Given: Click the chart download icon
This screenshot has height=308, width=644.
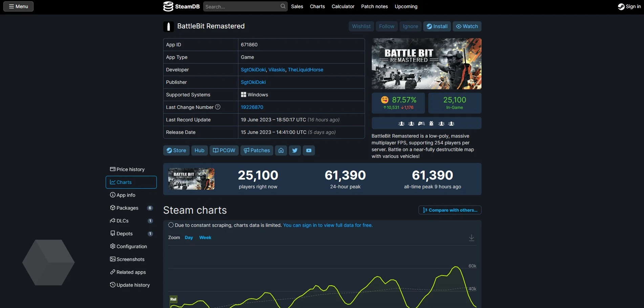Looking at the screenshot, I should pos(471,238).
